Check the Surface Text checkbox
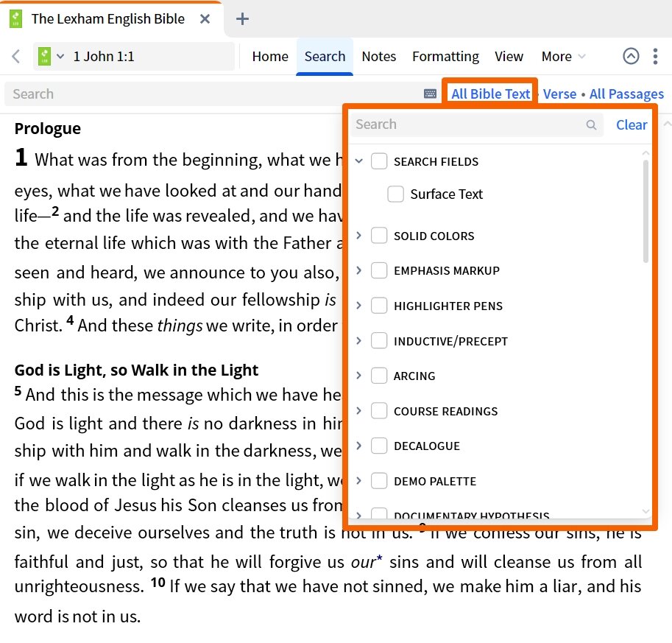 [x=395, y=194]
